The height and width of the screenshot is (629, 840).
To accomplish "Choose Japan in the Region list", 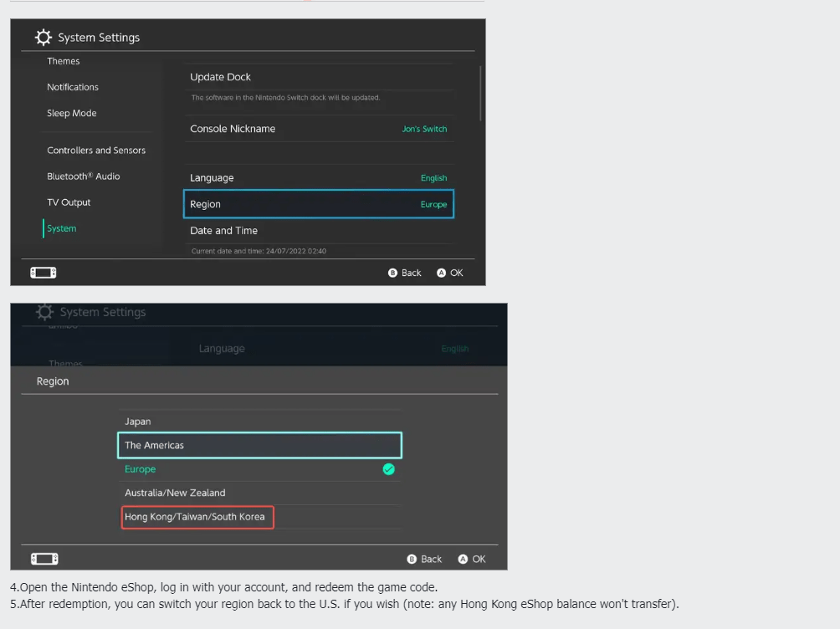I will pyautogui.click(x=260, y=422).
